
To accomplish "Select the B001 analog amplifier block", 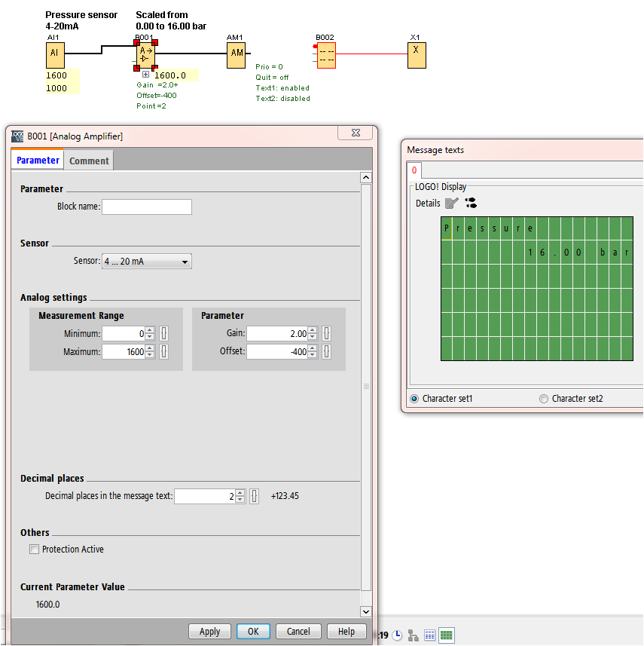I will tap(145, 55).
